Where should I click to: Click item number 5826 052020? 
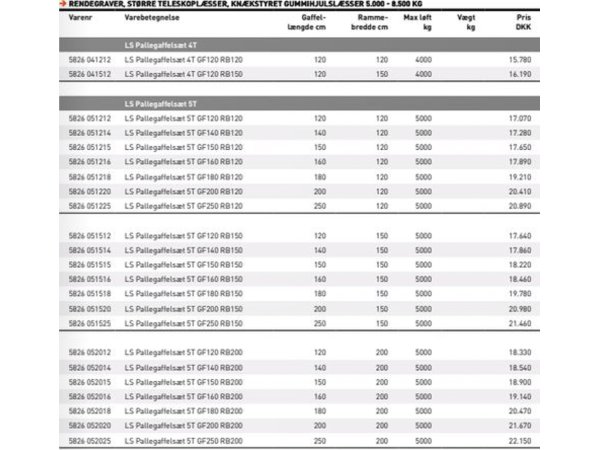[x=90, y=425]
